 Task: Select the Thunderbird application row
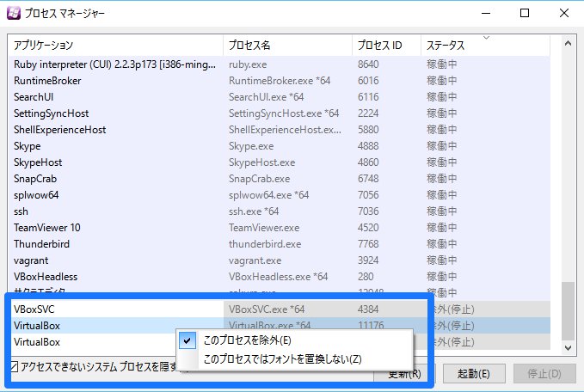279,244
